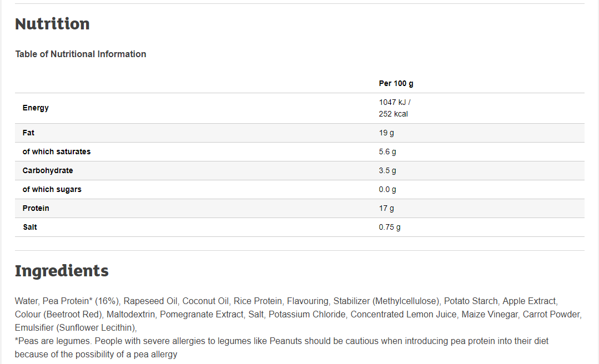This screenshot has width=599, height=364.
Task: Click the 19 g fat value
Action: pos(386,133)
